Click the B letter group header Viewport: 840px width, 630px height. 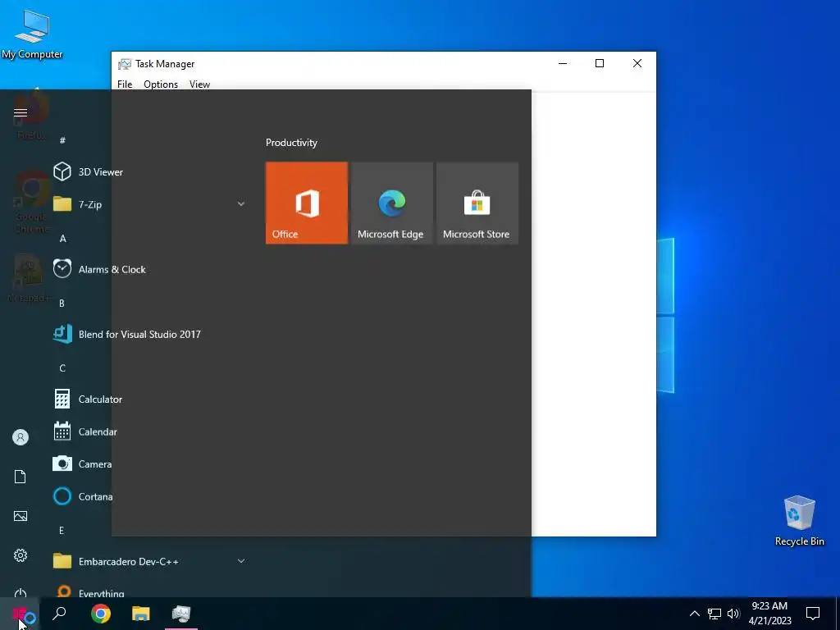(x=62, y=304)
